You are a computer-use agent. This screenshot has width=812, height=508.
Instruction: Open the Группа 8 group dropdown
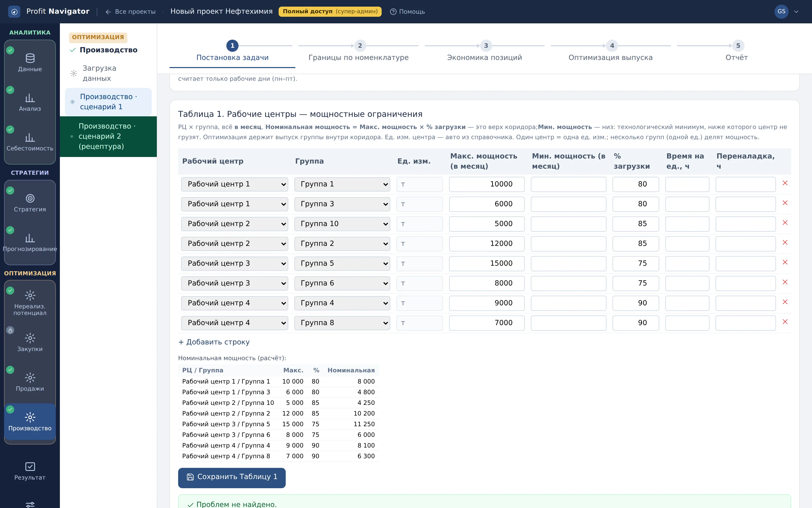(342, 323)
